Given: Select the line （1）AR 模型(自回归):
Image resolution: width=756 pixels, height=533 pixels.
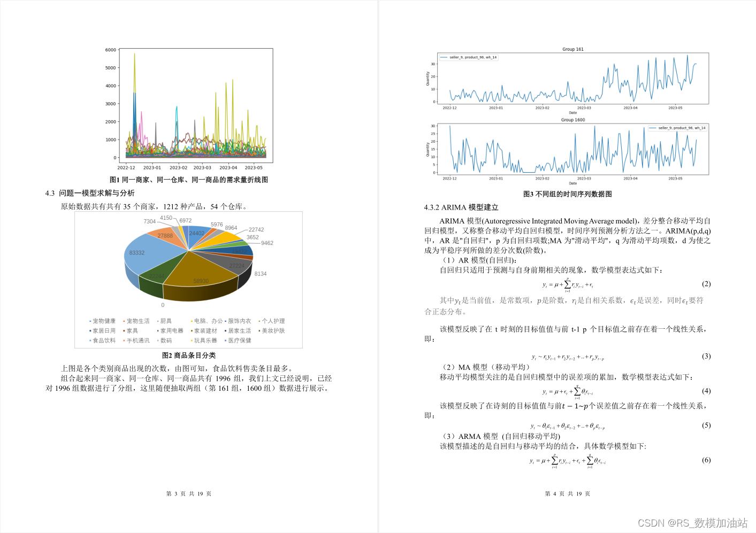Looking at the screenshot, I should [x=478, y=260].
